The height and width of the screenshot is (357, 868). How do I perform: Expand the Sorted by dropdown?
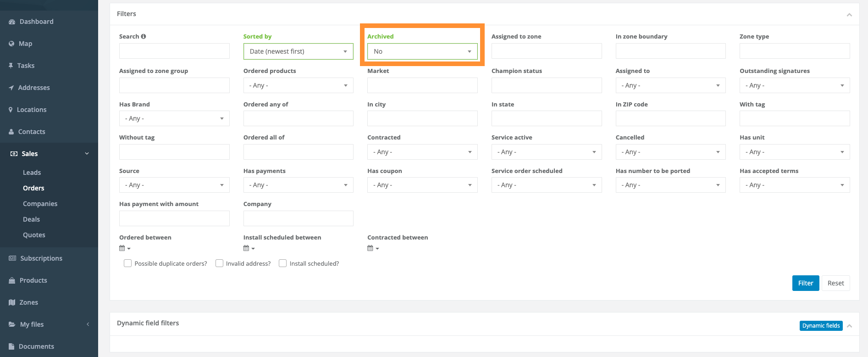[298, 51]
